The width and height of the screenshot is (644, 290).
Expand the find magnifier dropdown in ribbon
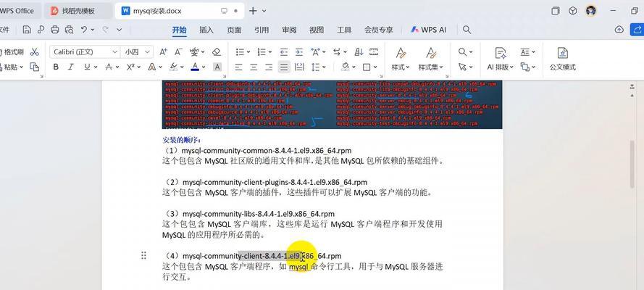pos(471,52)
